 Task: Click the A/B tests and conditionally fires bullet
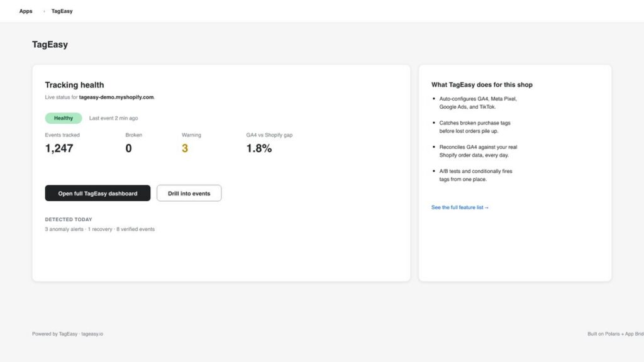pos(475,175)
